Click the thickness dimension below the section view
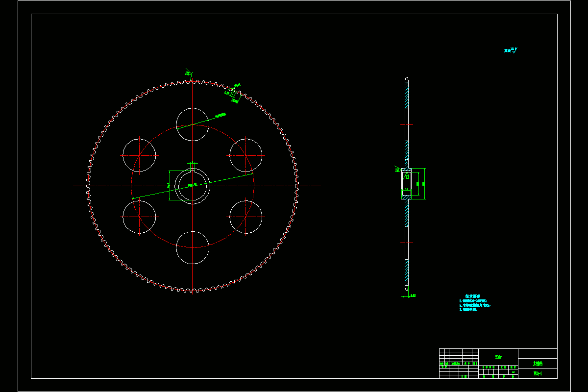Viewport: 588px width, 392px height. (x=410, y=295)
